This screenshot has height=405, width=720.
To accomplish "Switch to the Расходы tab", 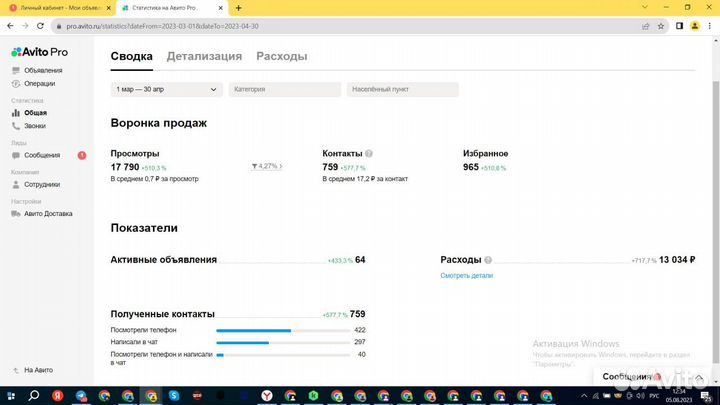I will tap(281, 56).
